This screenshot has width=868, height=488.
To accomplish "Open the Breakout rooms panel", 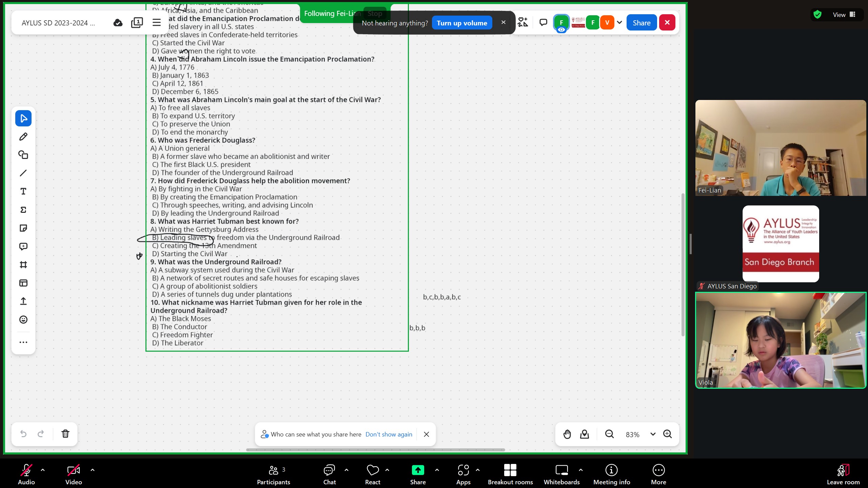I will [510, 473].
